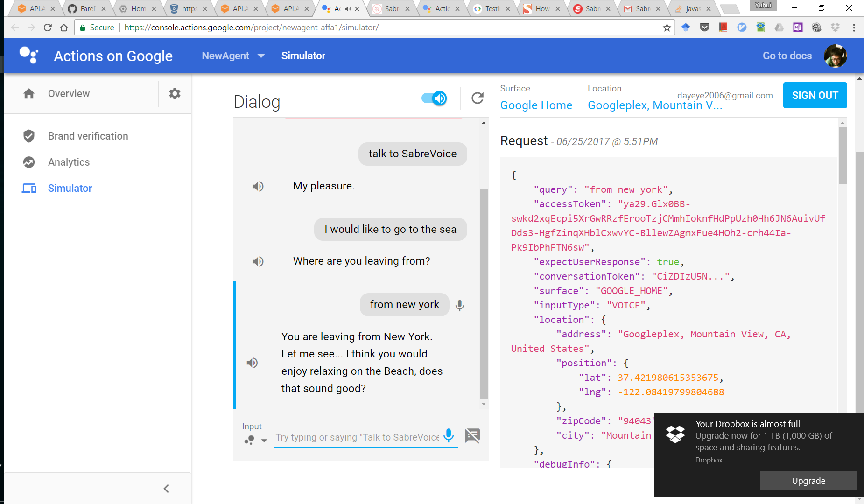Go to the browser home page
The image size is (864, 504).
click(64, 28)
